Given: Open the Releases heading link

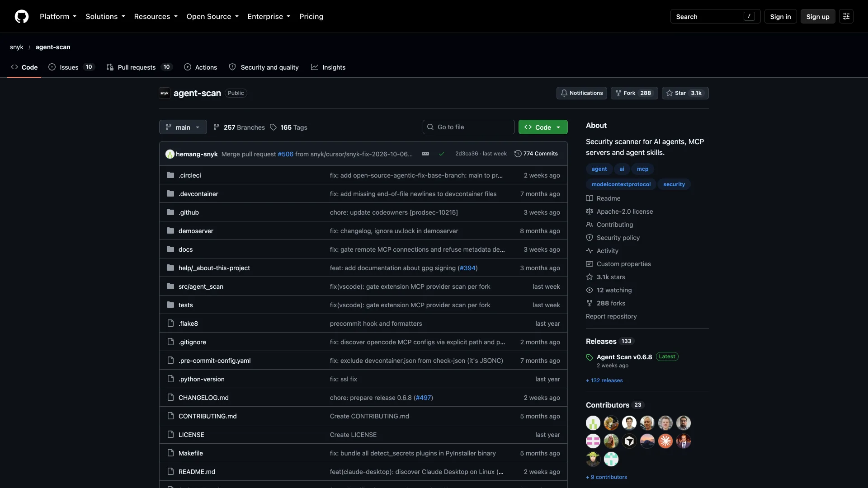Looking at the screenshot, I should [x=609, y=341].
